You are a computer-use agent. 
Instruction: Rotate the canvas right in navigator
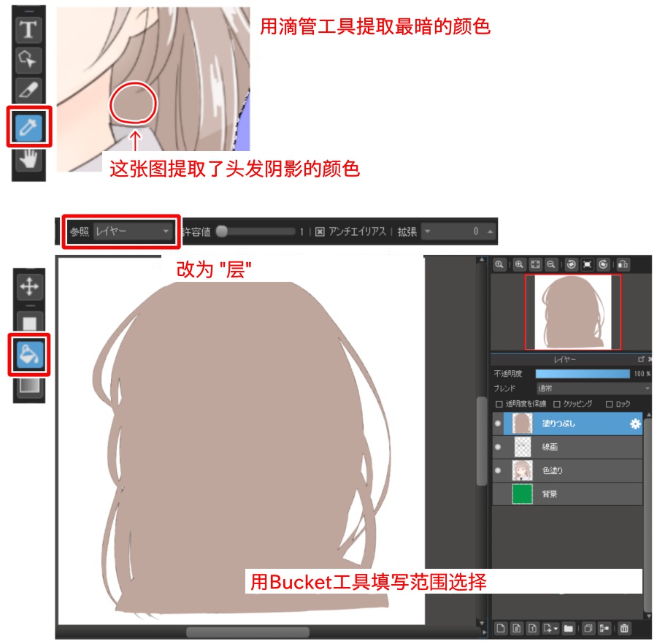(603, 265)
